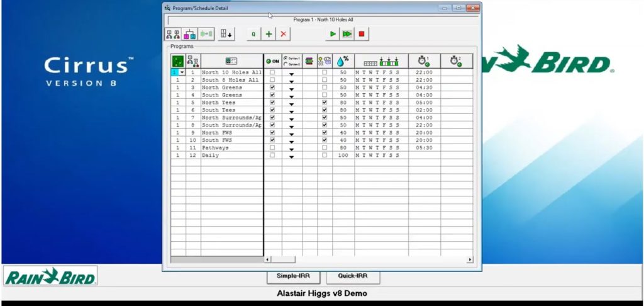Click the 02:00 start time for South Tees
This screenshot has height=306, width=644.
pyautogui.click(x=424, y=110)
